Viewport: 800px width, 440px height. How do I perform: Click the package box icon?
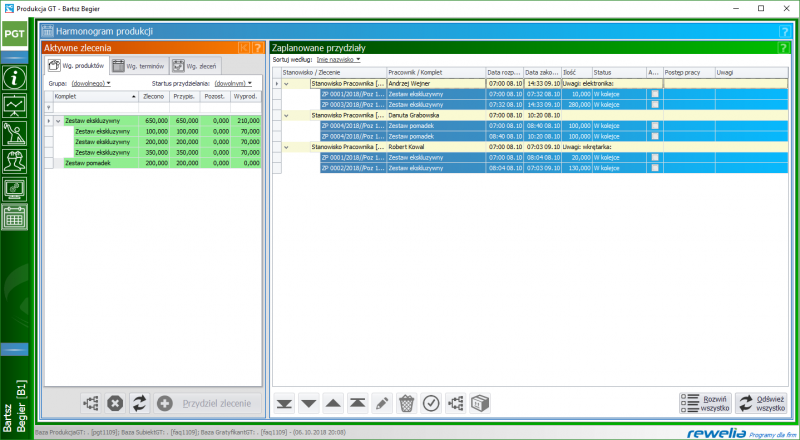(481, 403)
